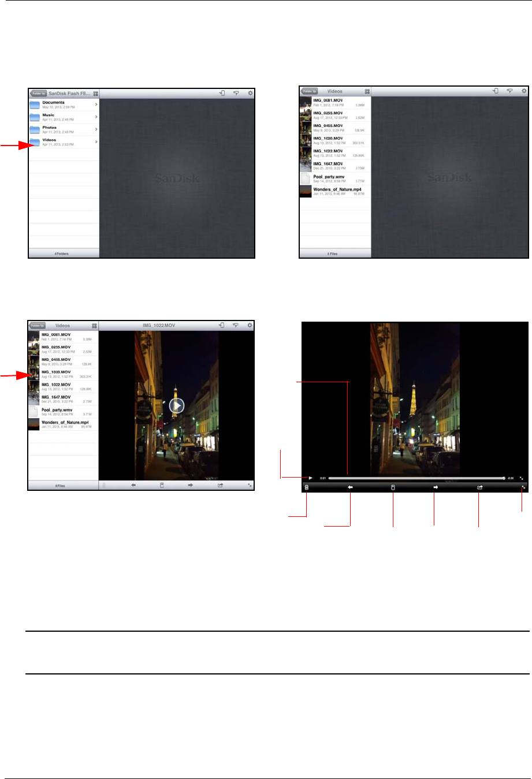Tap Folder Up beside the SanDisk Flash title
532x779 pixels.
[38, 93]
